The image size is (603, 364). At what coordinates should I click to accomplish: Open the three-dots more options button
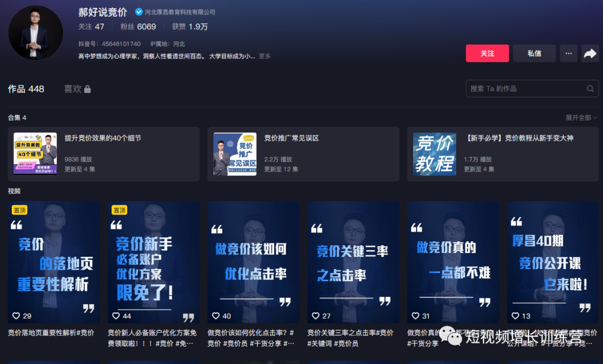568,54
